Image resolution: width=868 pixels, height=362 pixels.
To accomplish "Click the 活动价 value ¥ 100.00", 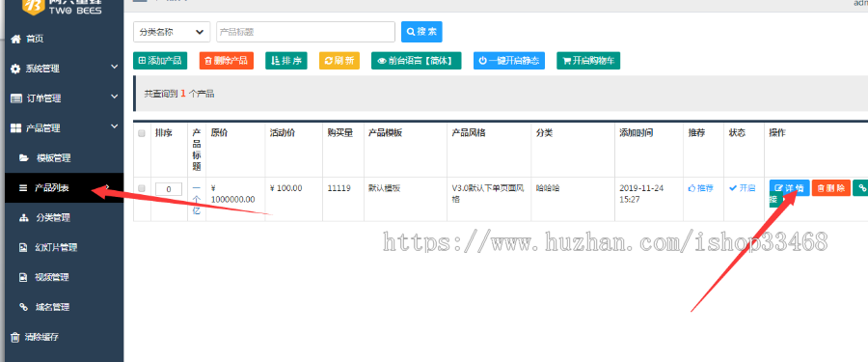I will coord(286,188).
